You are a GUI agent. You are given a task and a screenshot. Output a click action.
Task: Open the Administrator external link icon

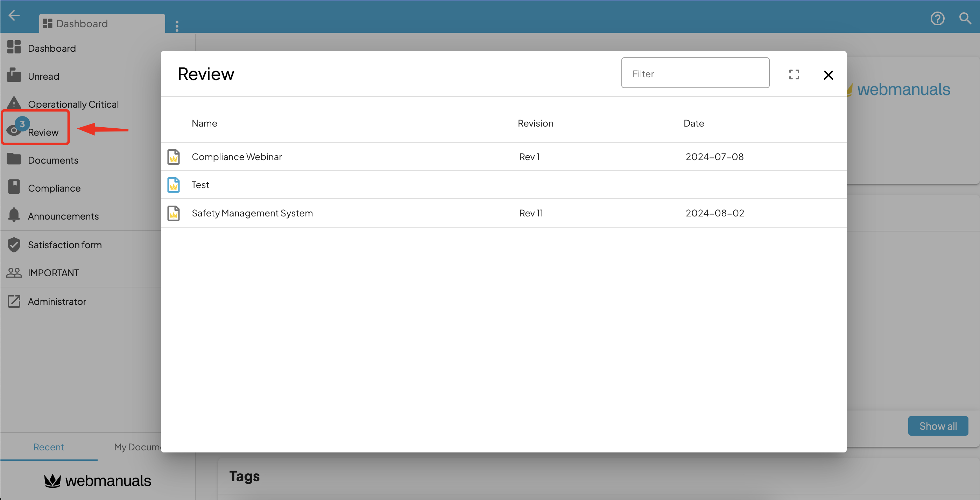[14, 301]
